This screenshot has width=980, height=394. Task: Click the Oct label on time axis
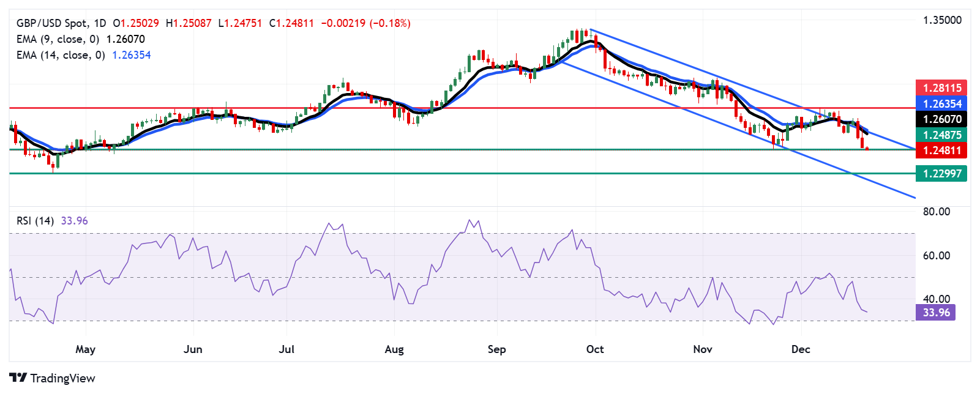(x=595, y=349)
